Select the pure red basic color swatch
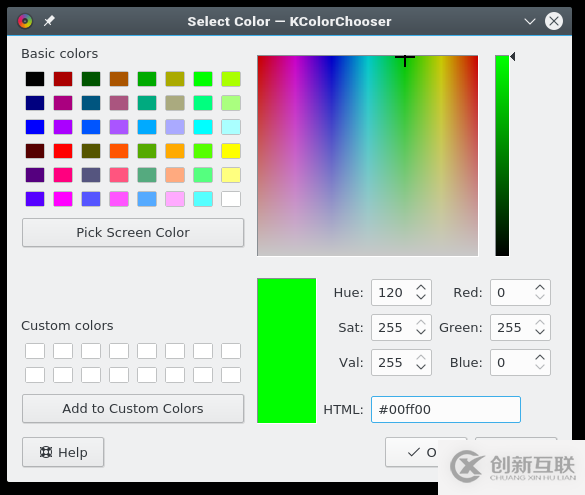The image size is (585, 495). (63, 151)
